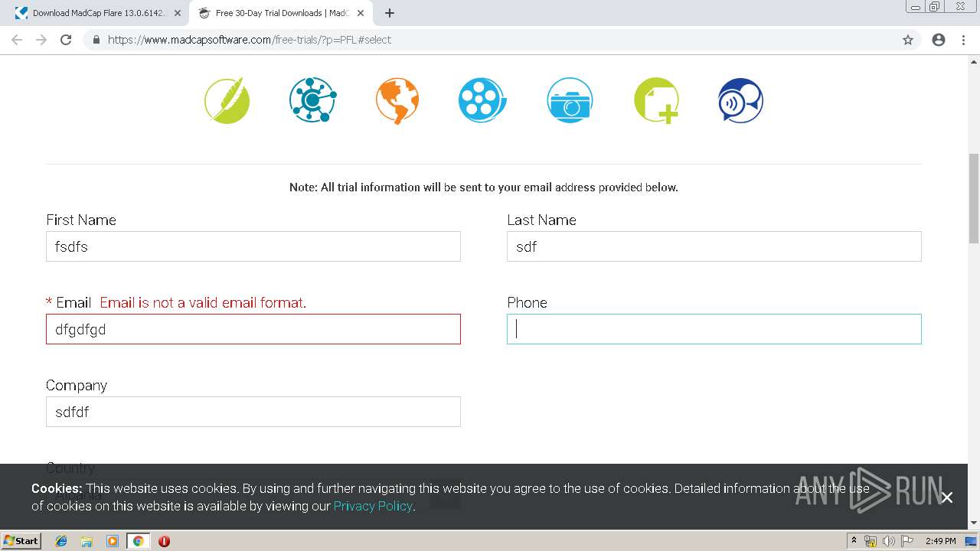Click the taskbar clock showing 2:49 PM
Image resolution: width=980 pixels, height=551 pixels.
pos(940,541)
